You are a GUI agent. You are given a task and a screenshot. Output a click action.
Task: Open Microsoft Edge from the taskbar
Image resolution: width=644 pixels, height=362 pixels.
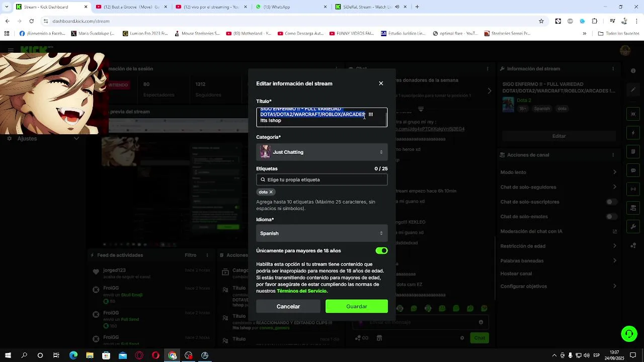[73, 355]
